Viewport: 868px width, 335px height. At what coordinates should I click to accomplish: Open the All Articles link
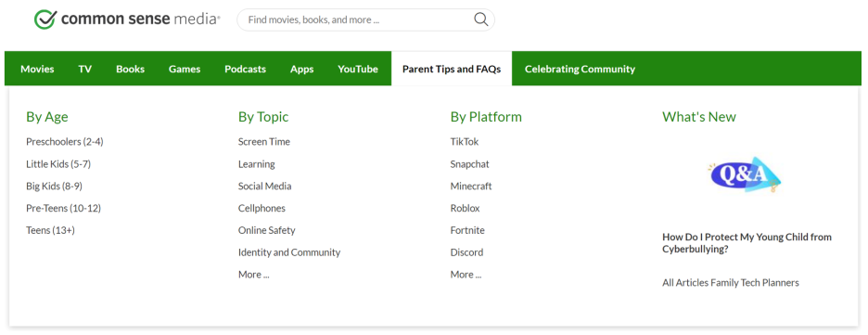pos(685,283)
